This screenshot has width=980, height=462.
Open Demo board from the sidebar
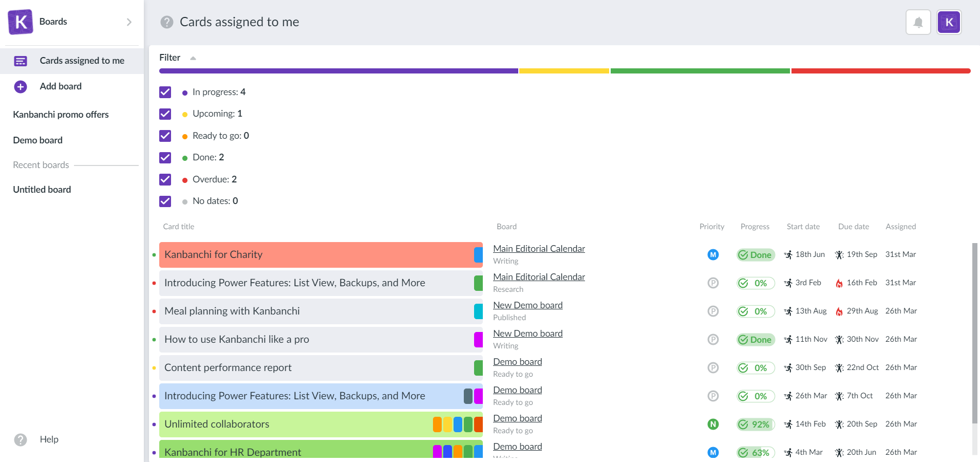pyautogui.click(x=37, y=140)
